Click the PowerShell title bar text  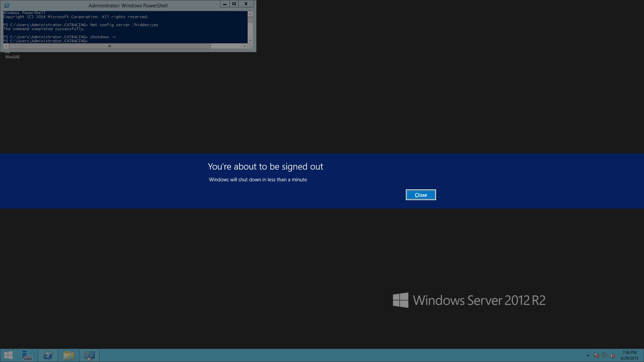(128, 5)
